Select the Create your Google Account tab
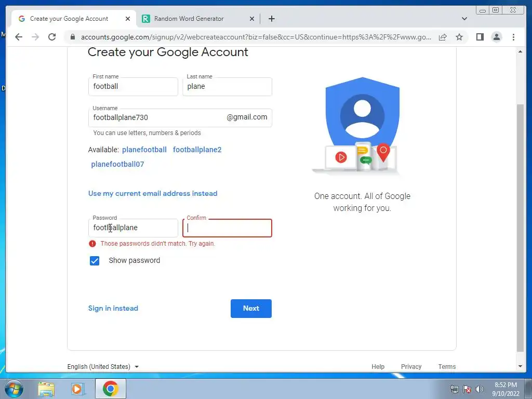 click(74, 19)
